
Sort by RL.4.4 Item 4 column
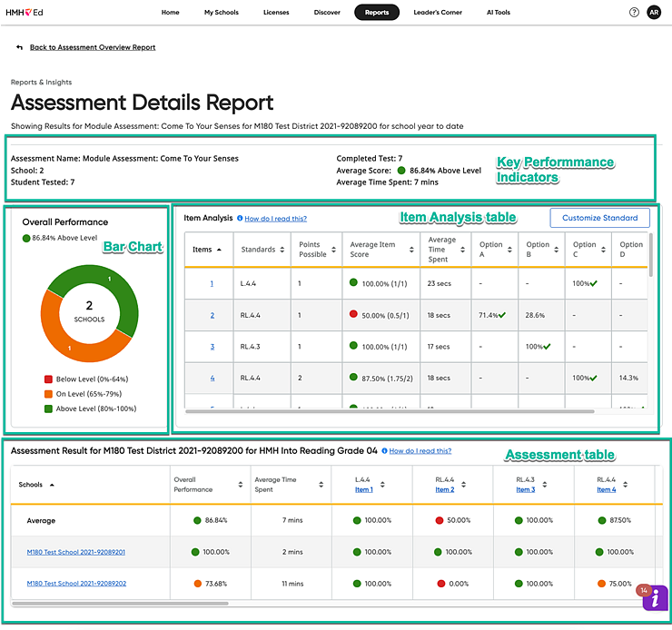coord(626,485)
